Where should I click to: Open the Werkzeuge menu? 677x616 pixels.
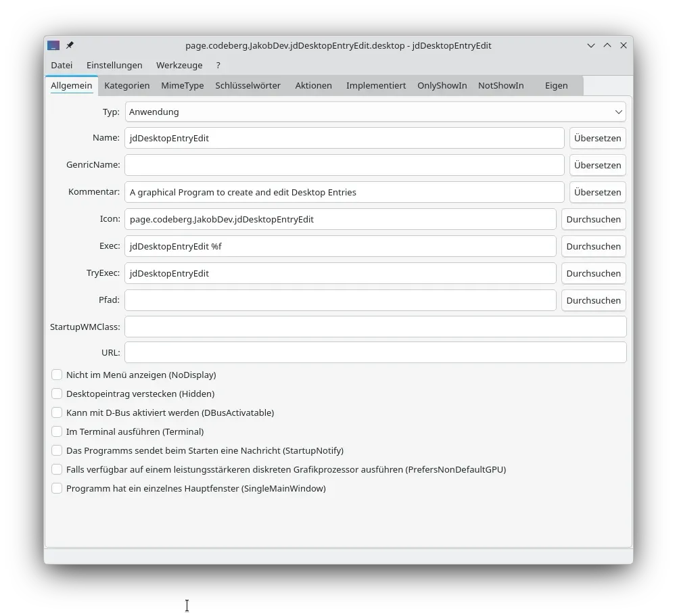coord(179,65)
